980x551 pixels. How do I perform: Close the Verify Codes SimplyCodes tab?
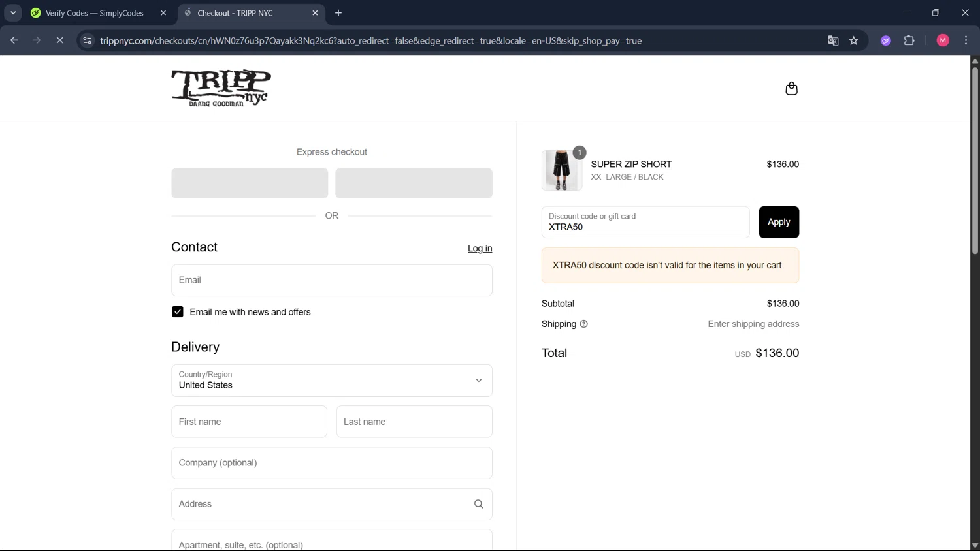[163, 13]
